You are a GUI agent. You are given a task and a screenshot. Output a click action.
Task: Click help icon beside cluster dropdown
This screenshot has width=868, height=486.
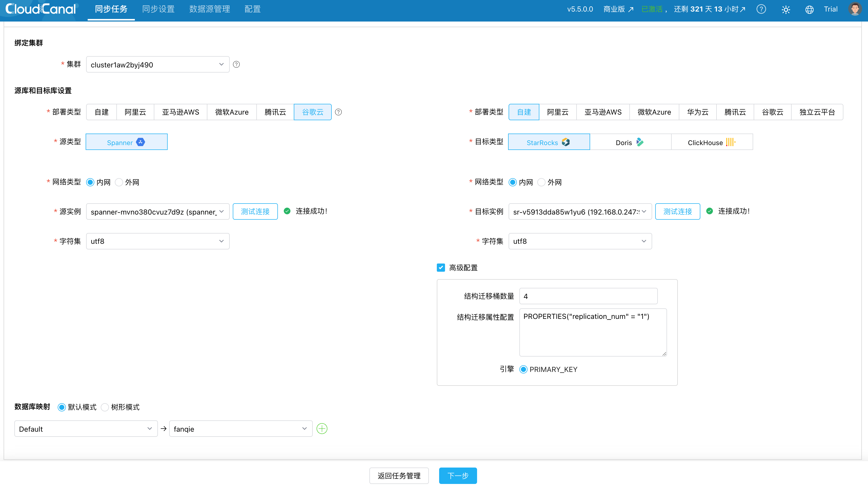237,64
